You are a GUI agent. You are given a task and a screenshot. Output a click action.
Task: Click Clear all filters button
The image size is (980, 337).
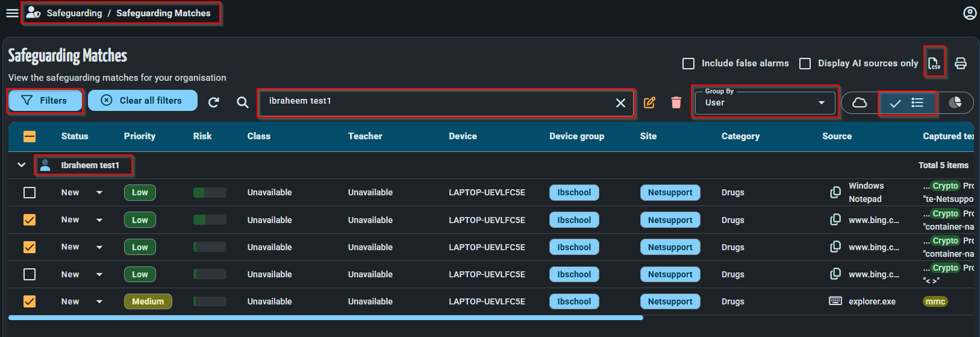pos(143,101)
